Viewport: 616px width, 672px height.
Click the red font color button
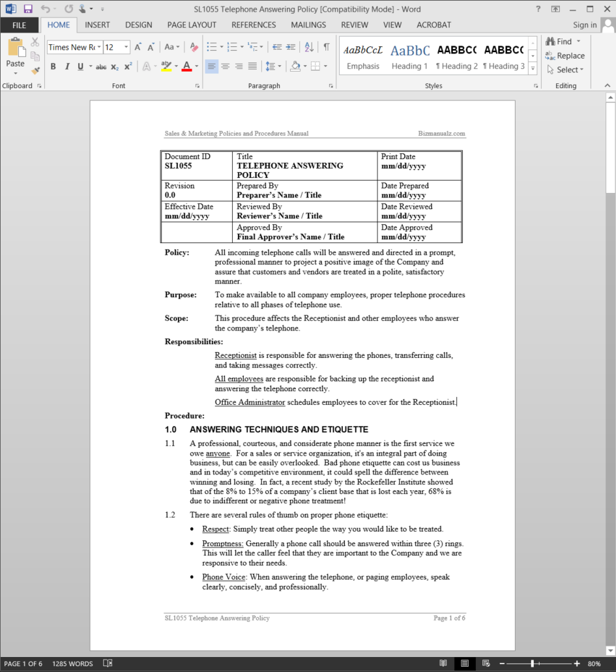(186, 66)
